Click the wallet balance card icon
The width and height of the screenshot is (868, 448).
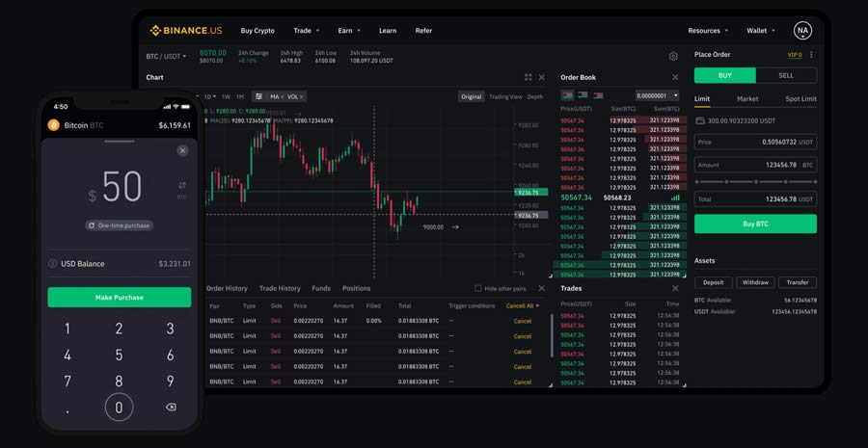(x=700, y=120)
